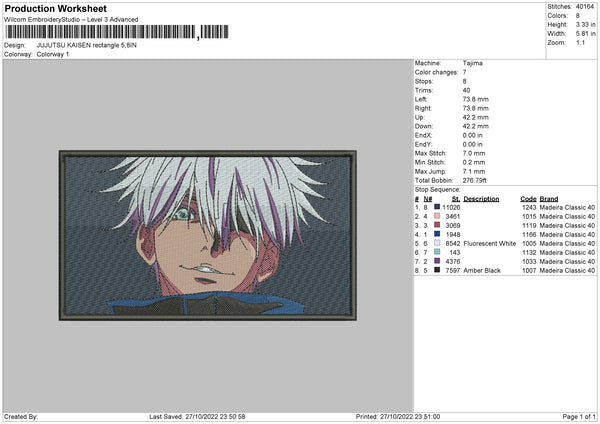
Task: Pick the thread swatch for code 1119
Action: [436, 225]
